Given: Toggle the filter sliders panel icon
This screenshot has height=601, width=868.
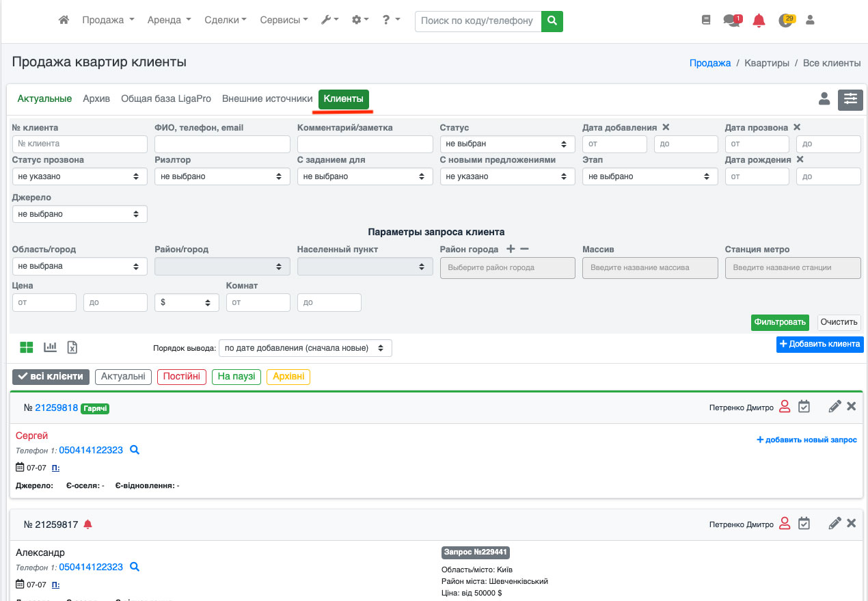Looking at the screenshot, I should pyautogui.click(x=850, y=99).
